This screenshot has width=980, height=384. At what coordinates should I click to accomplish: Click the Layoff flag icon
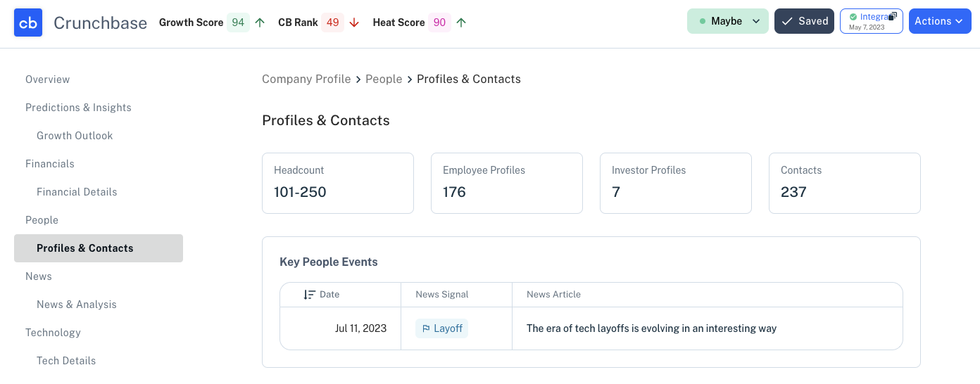[x=426, y=328]
